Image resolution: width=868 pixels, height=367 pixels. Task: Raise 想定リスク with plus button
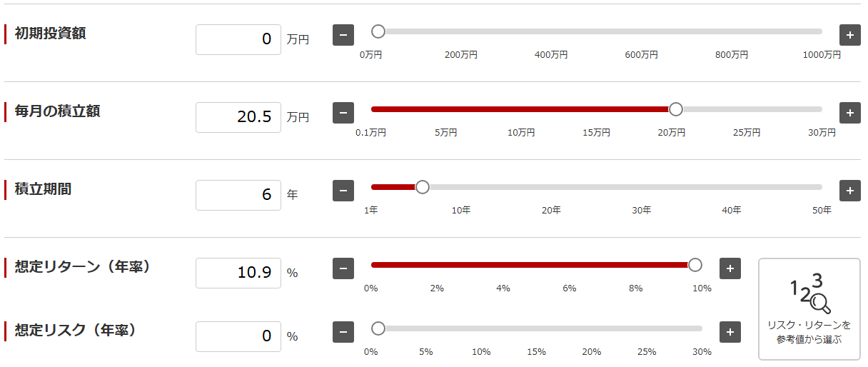pos(730,332)
